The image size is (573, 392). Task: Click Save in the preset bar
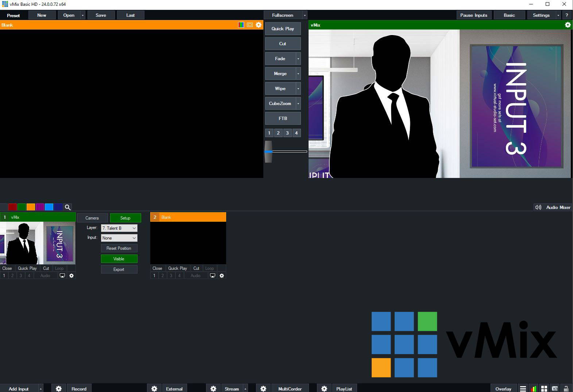coord(101,15)
